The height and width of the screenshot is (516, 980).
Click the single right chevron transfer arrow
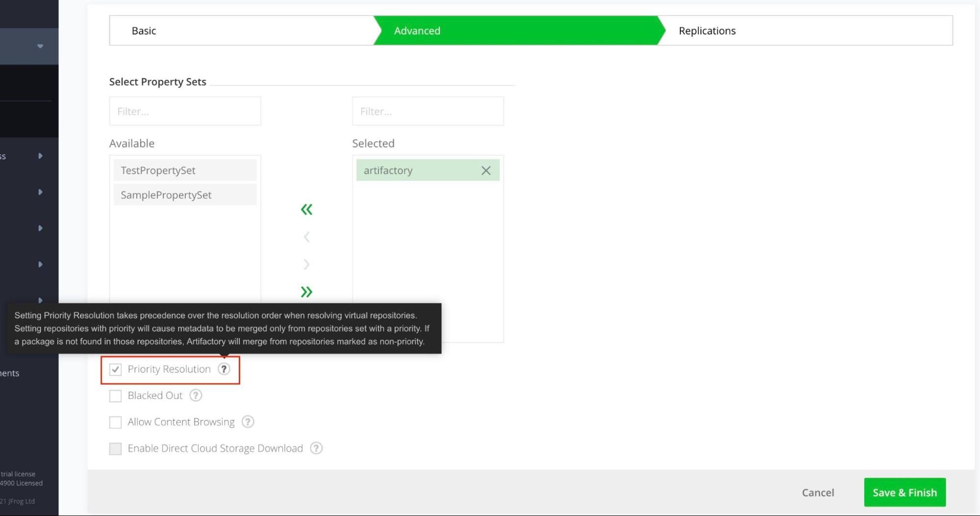tap(306, 265)
